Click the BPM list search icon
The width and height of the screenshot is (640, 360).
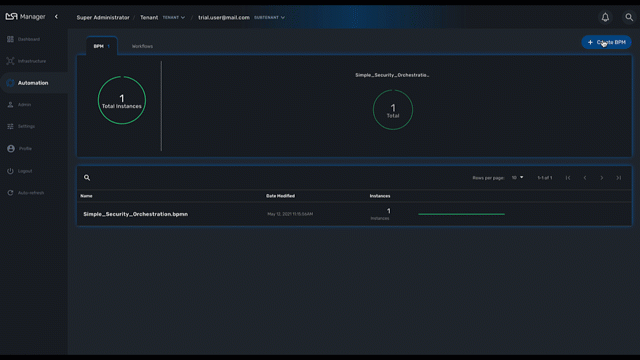pos(87,178)
